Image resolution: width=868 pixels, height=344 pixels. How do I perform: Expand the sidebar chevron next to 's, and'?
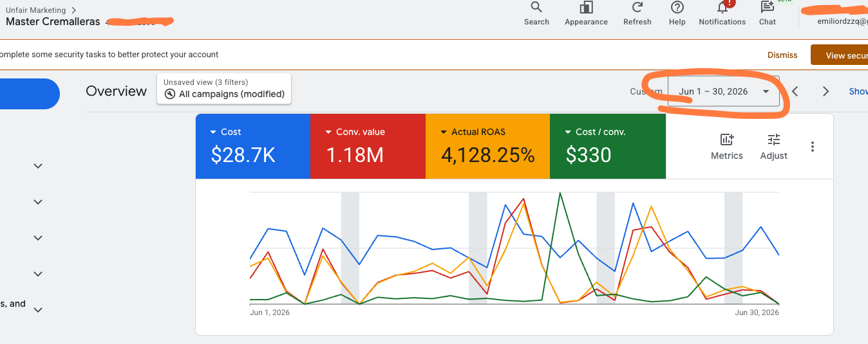click(x=38, y=310)
